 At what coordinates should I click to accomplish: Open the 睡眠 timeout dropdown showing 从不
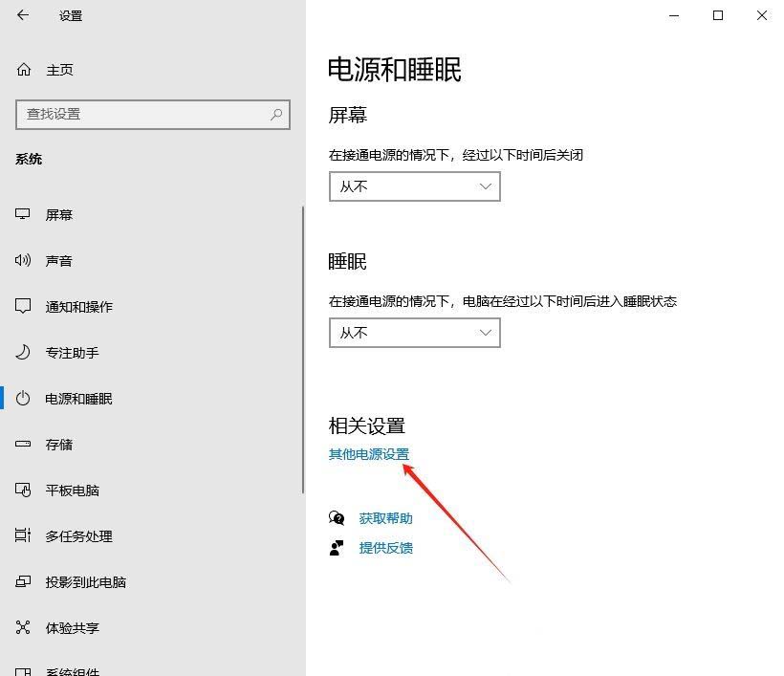[414, 333]
